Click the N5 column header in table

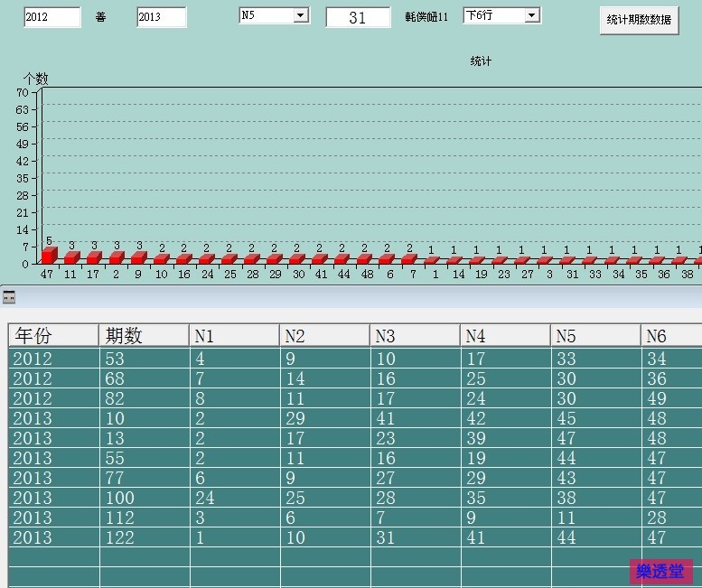pos(595,336)
